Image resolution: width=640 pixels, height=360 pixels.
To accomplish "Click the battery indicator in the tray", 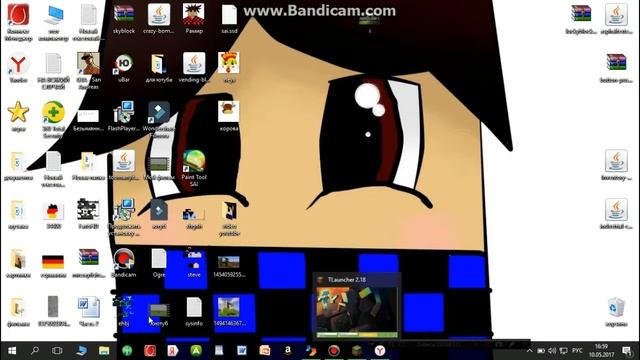I will point(541,351).
